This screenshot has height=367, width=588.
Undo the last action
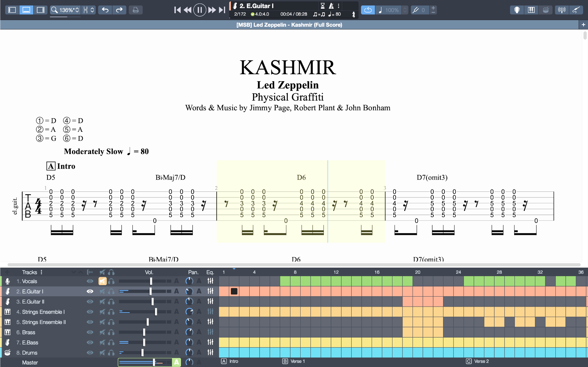pyautogui.click(x=105, y=10)
